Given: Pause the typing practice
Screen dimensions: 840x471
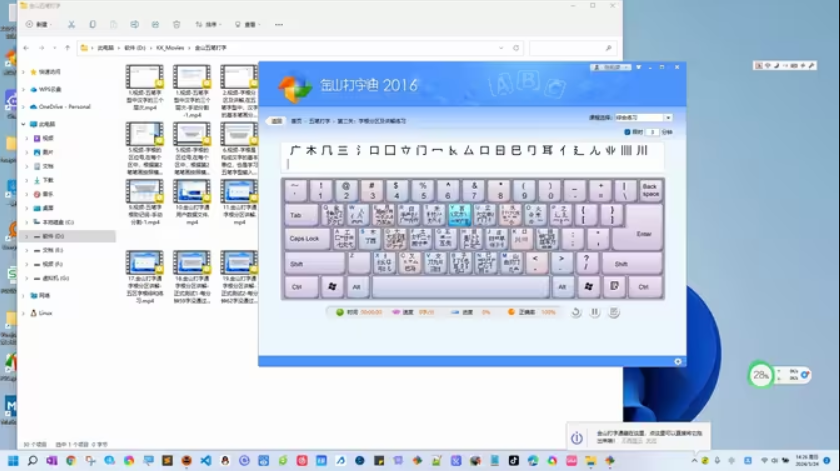Looking at the screenshot, I should coord(595,312).
